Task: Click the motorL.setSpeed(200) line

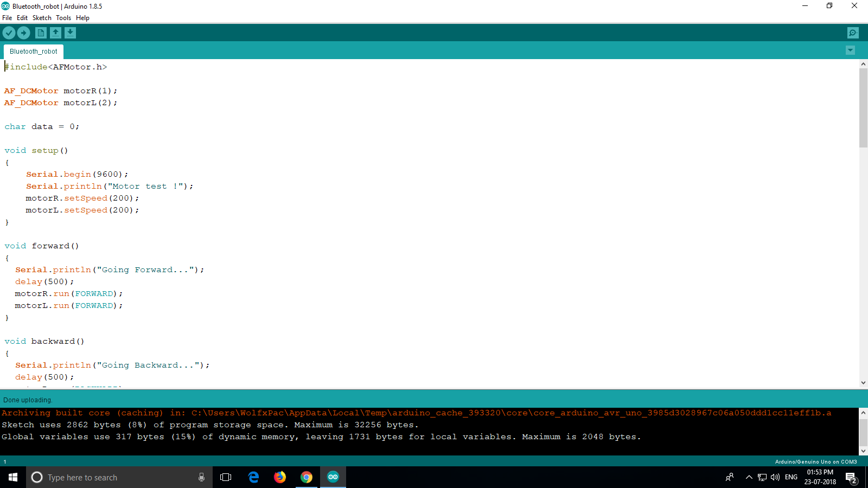Action: tap(82, 210)
